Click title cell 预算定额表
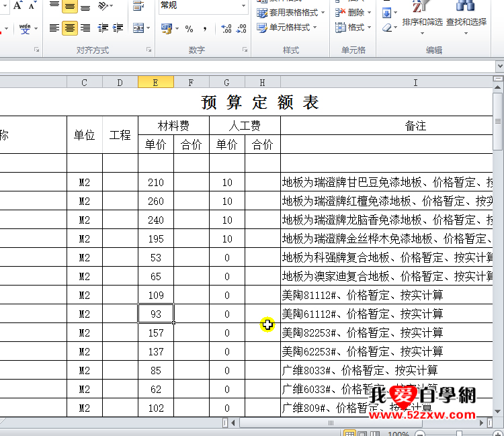 (x=259, y=102)
